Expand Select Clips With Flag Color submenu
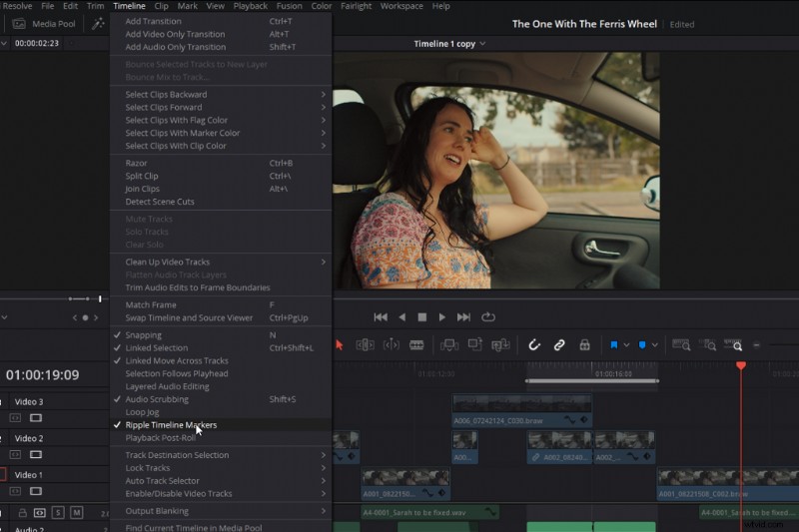Image resolution: width=799 pixels, height=532 pixels. 221,120
